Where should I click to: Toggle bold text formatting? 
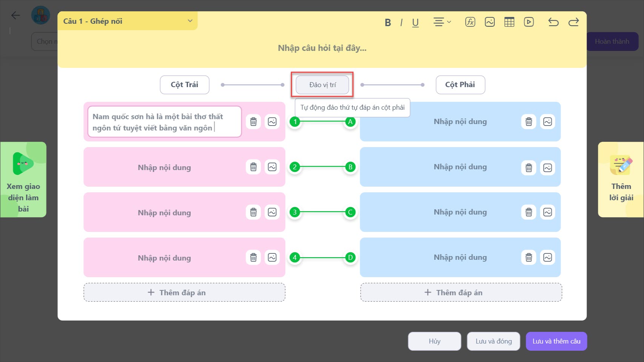point(387,23)
